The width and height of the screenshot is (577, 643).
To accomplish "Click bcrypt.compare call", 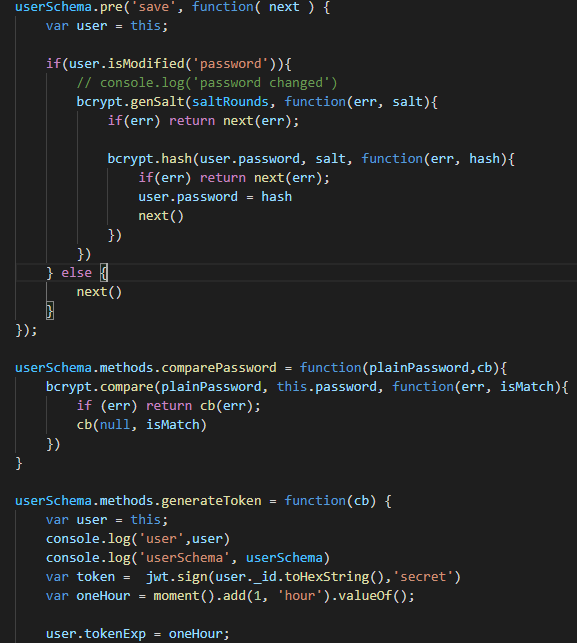I will tap(100, 387).
